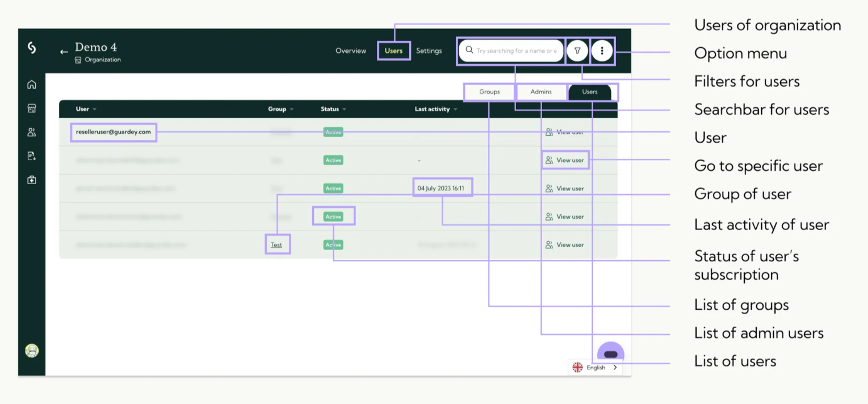Open the users icon in sidebar
The width and height of the screenshot is (868, 404).
click(32, 132)
